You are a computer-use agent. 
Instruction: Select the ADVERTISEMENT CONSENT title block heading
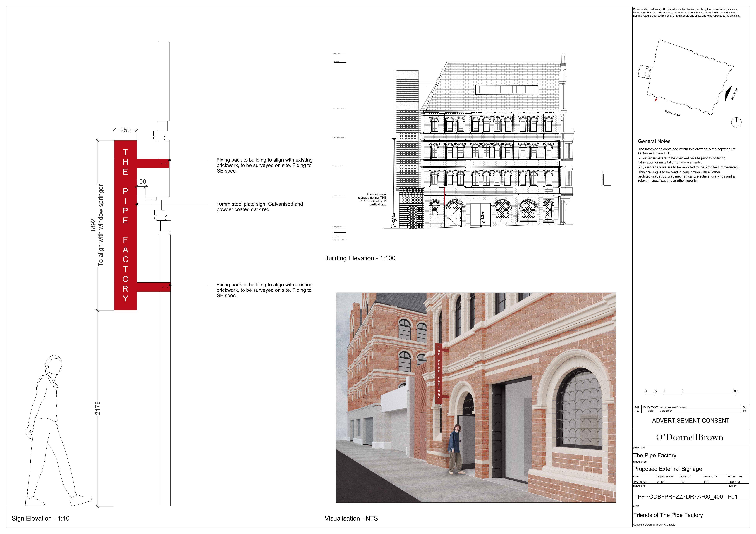[690, 420]
